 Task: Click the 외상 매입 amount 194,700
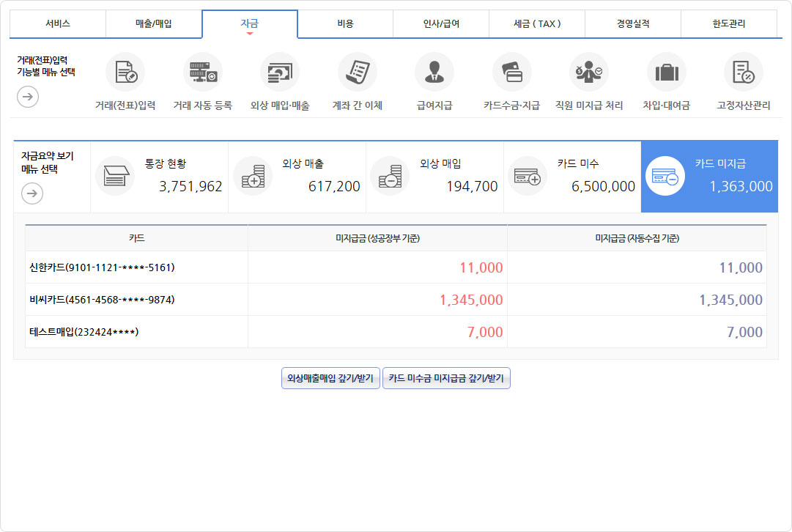tap(472, 186)
